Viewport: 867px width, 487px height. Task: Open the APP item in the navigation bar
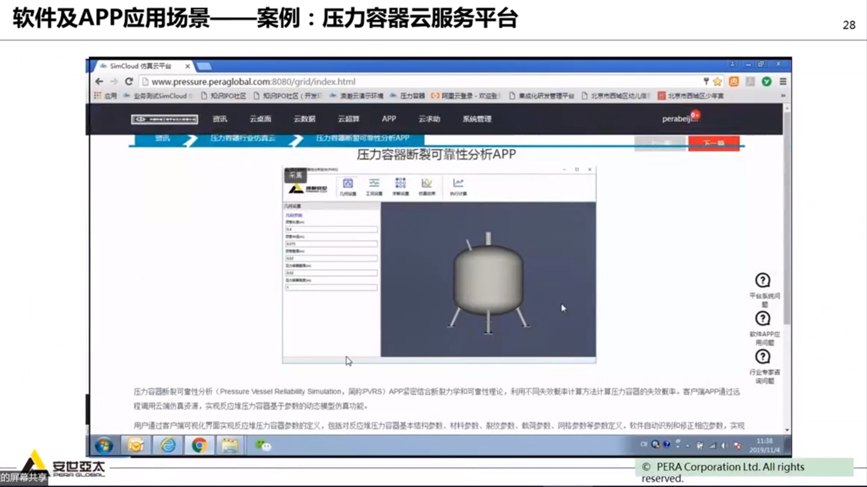click(x=389, y=119)
